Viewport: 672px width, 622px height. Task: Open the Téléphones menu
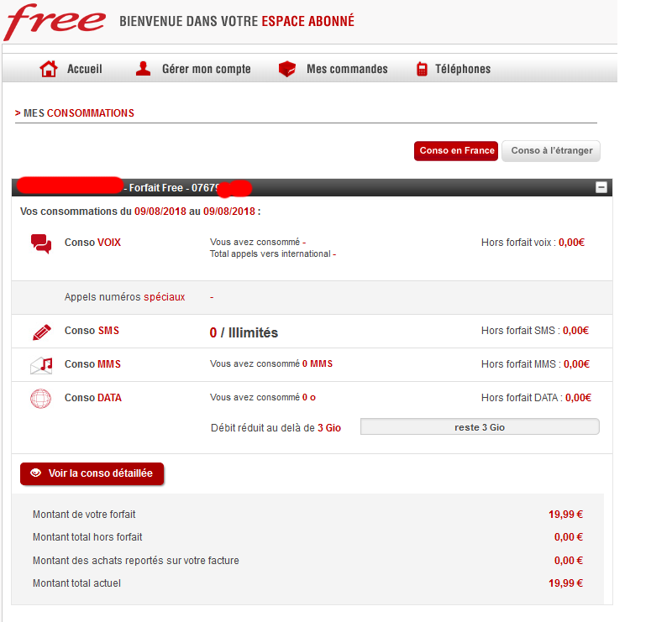point(462,69)
